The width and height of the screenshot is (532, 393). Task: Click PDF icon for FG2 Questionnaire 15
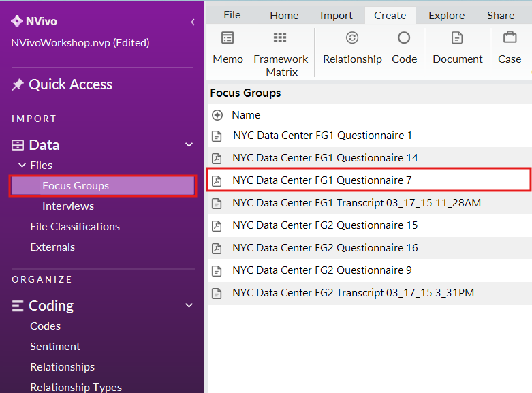(x=217, y=226)
